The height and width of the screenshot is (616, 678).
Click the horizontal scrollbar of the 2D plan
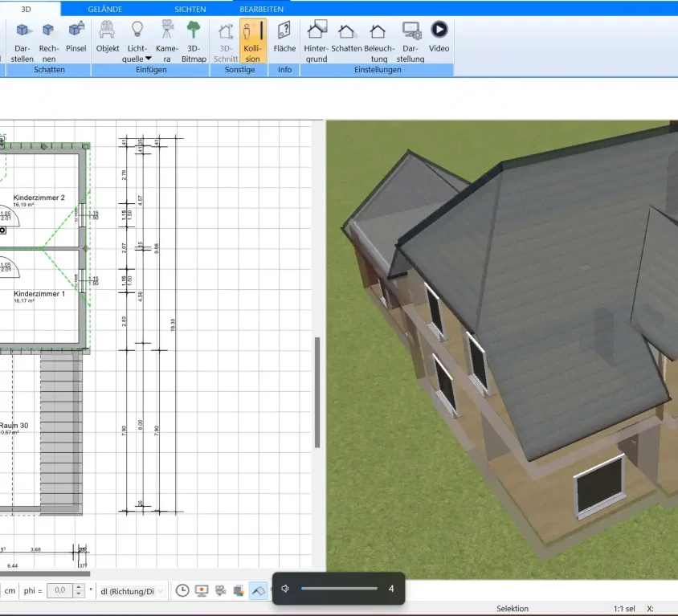click(45, 574)
